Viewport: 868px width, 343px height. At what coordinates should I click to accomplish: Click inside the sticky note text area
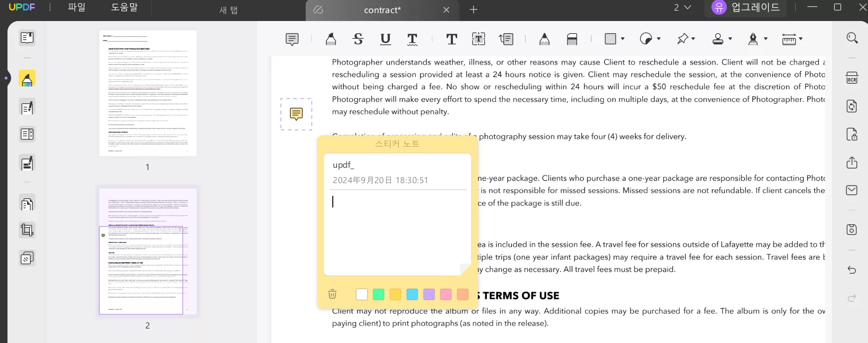point(397,232)
